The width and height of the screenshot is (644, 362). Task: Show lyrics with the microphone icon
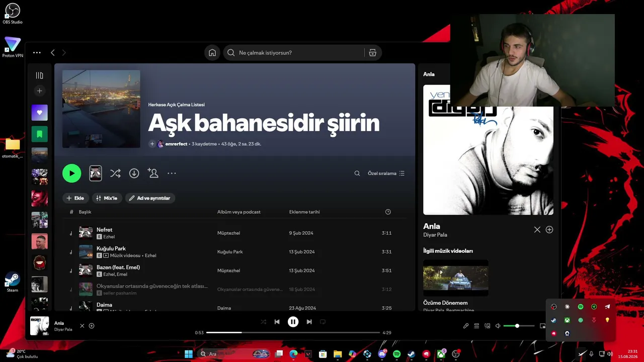(x=466, y=326)
